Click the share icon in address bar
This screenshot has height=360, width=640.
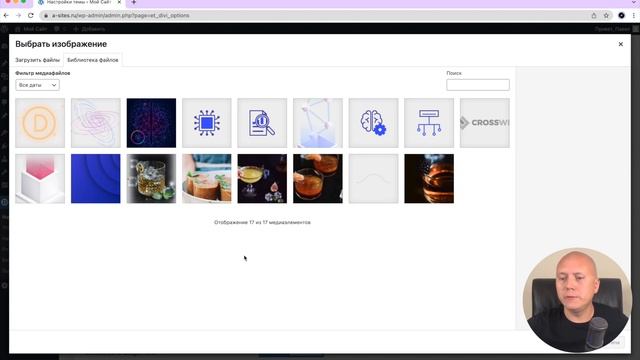[x=593, y=16]
